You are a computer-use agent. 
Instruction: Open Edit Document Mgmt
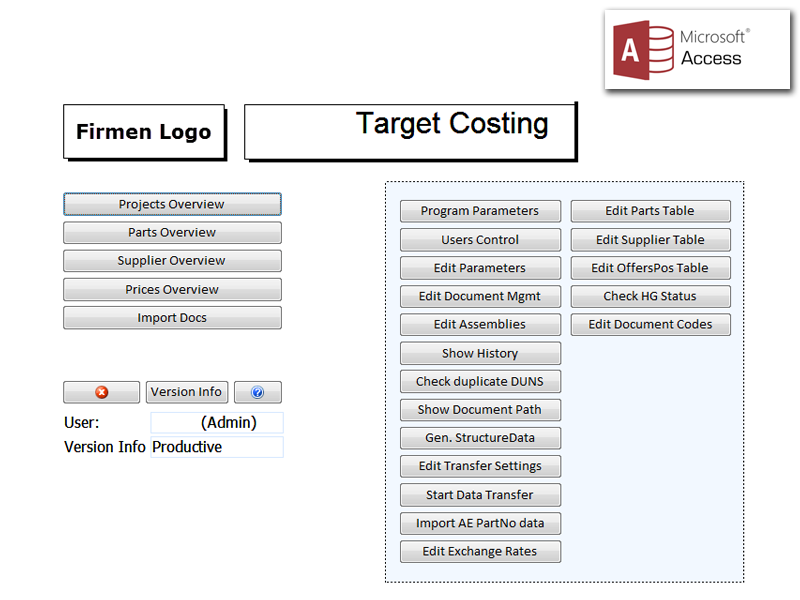pos(480,296)
